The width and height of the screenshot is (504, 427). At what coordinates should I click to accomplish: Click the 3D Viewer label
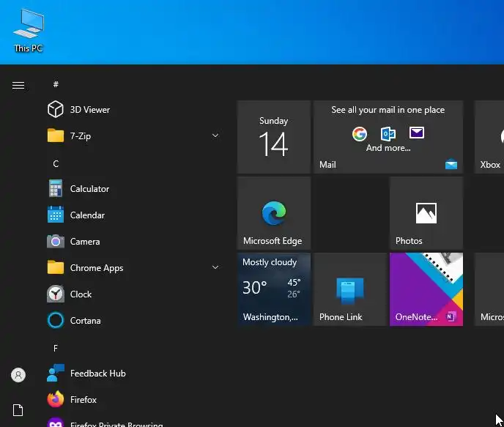pos(90,110)
